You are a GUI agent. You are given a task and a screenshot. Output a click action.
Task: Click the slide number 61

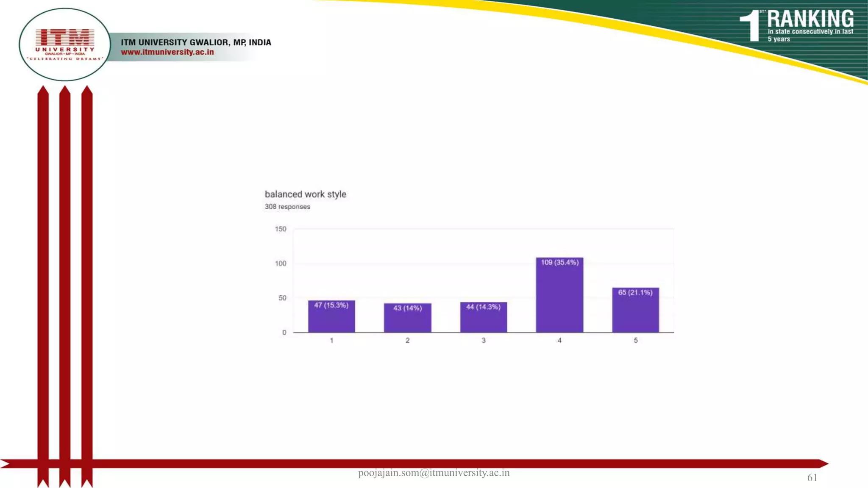[x=812, y=478]
